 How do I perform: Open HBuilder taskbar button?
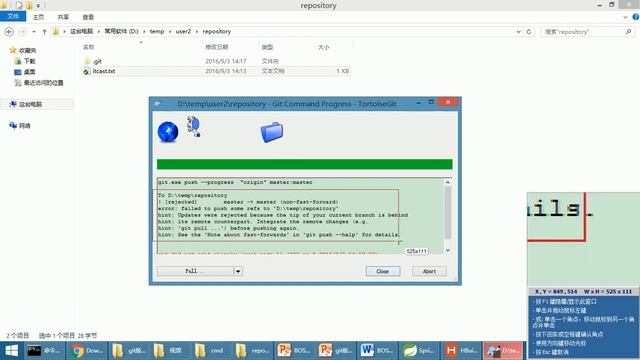point(460,351)
